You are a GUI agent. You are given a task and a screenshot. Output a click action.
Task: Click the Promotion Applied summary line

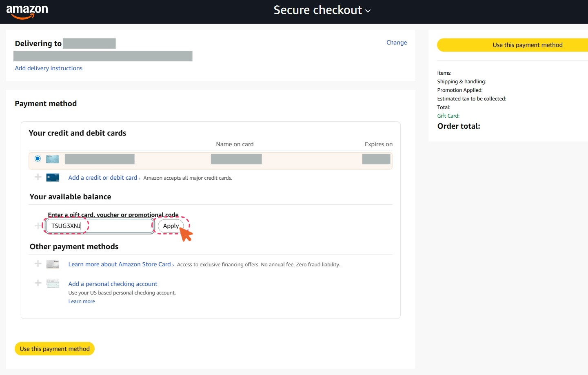tap(460, 90)
